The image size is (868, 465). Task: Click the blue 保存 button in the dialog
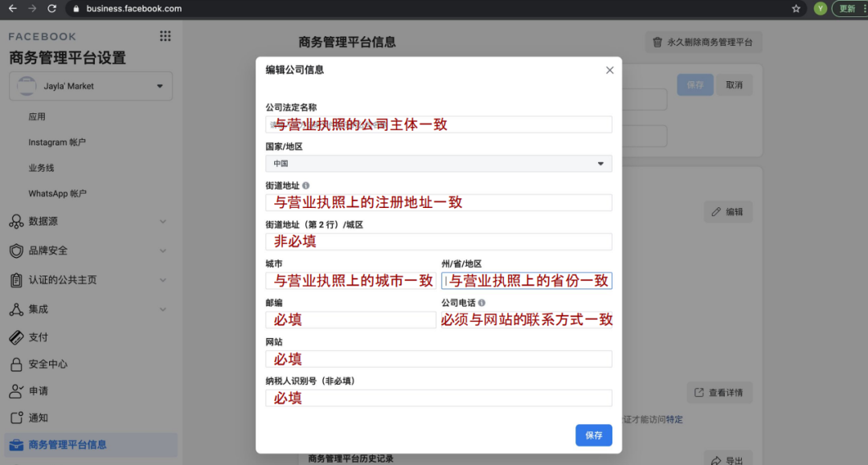coord(594,435)
